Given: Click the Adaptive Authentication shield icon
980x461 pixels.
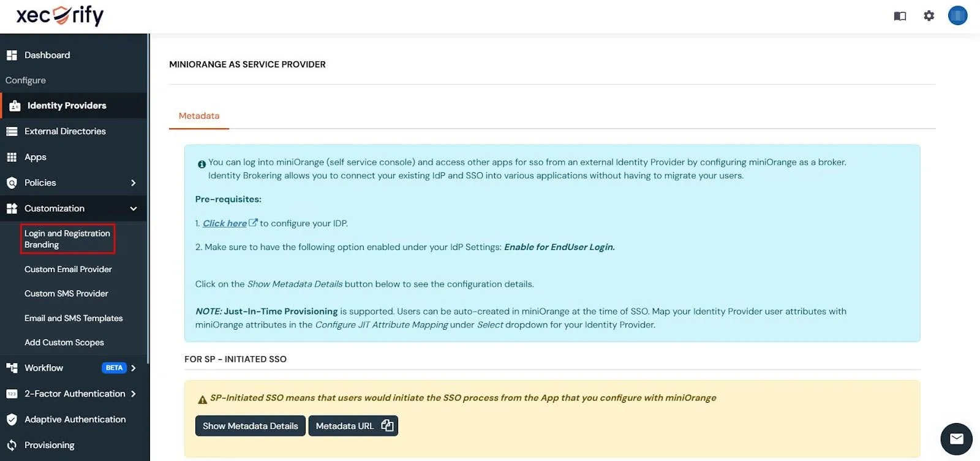Looking at the screenshot, I should pos(12,419).
